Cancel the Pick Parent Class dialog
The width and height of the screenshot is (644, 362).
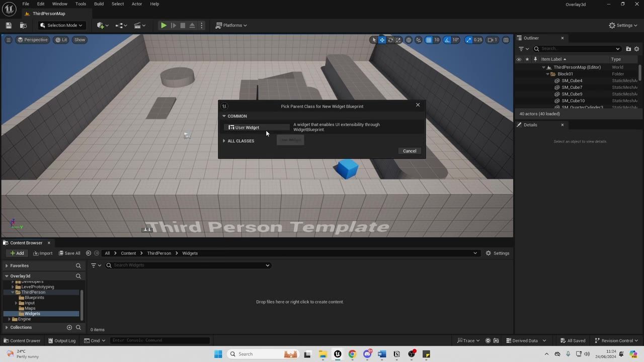(x=410, y=151)
